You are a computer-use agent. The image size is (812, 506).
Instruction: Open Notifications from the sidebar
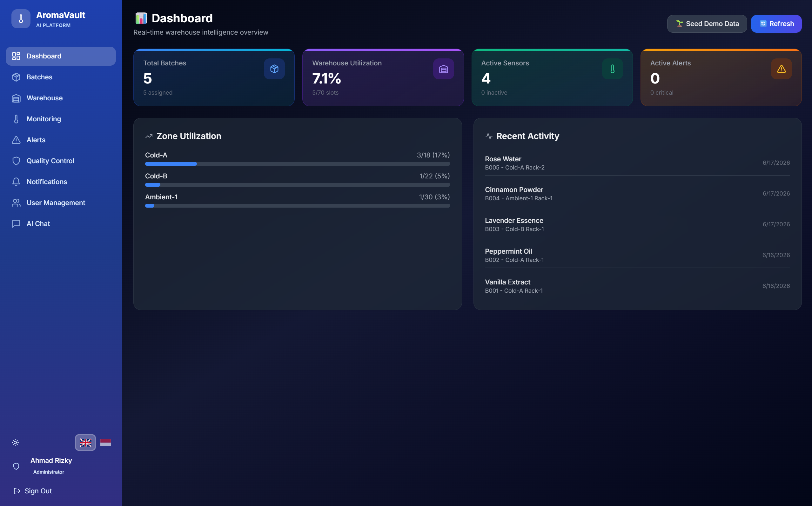pyautogui.click(x=61, y=182)
